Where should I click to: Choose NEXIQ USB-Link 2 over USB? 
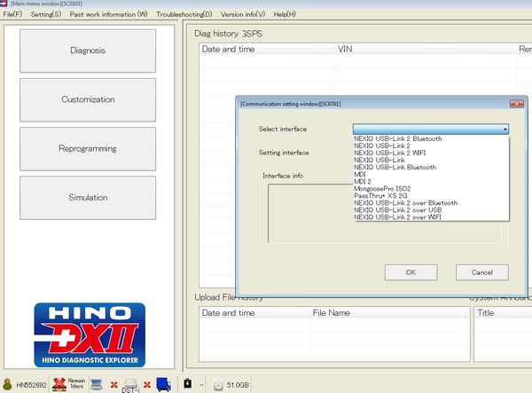[x=397, y=210]
